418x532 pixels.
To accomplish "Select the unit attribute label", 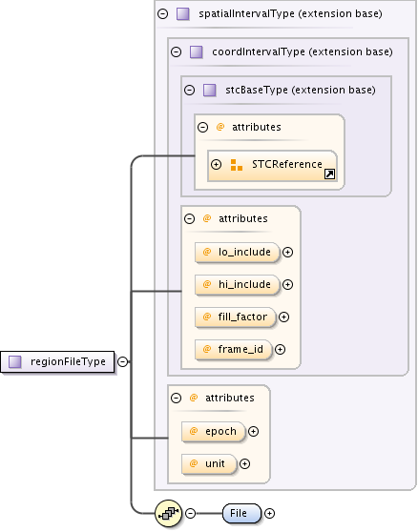I will pos(215,463).
